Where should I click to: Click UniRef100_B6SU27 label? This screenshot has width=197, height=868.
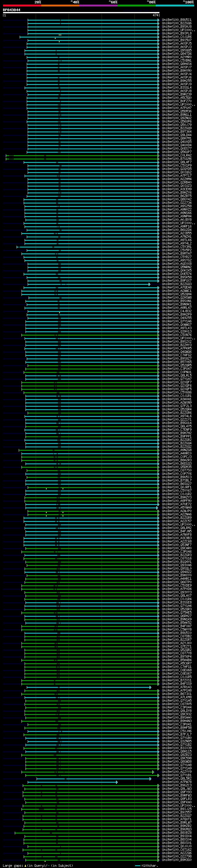point(176,483)
